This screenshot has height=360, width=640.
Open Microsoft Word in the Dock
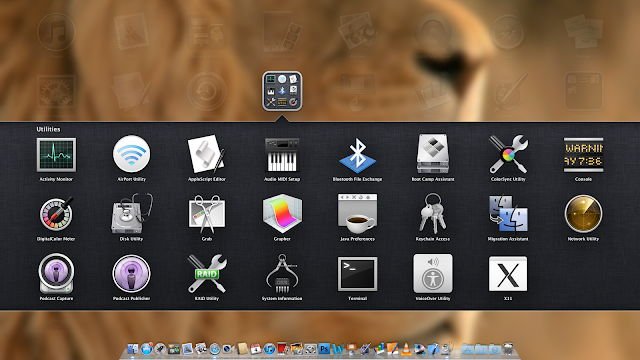click(338, 349)
